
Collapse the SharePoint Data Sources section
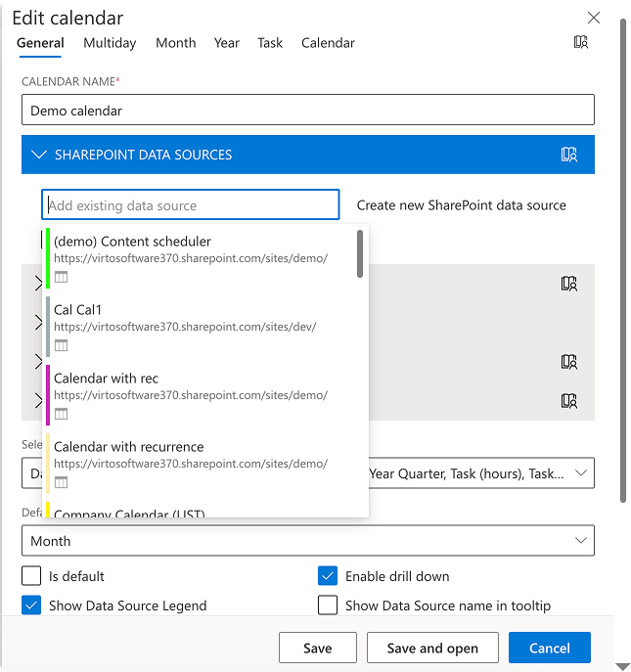coord(39,155)
